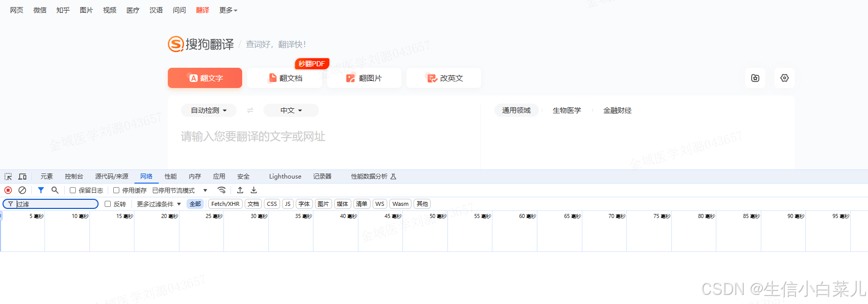Export HAR file download icon
Viewport: 868px width, 304px height.
(x=254, y=190)
